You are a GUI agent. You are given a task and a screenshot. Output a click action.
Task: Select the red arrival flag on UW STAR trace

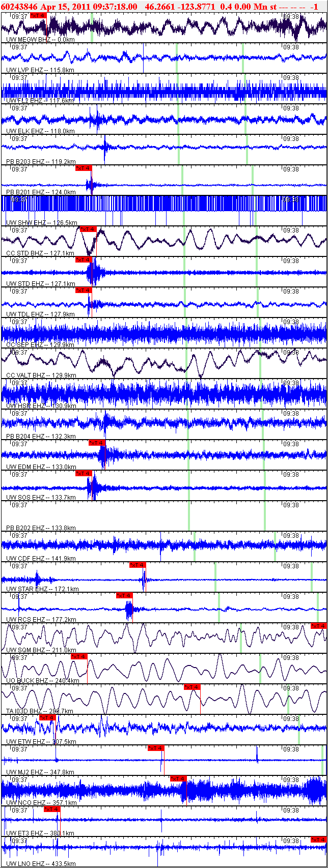[x=138, y=565]
